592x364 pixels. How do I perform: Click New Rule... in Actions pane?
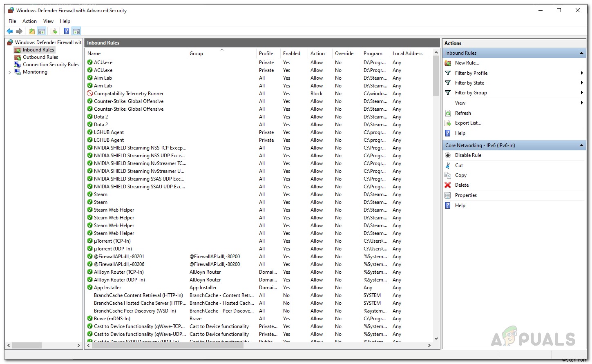point(467,63)
